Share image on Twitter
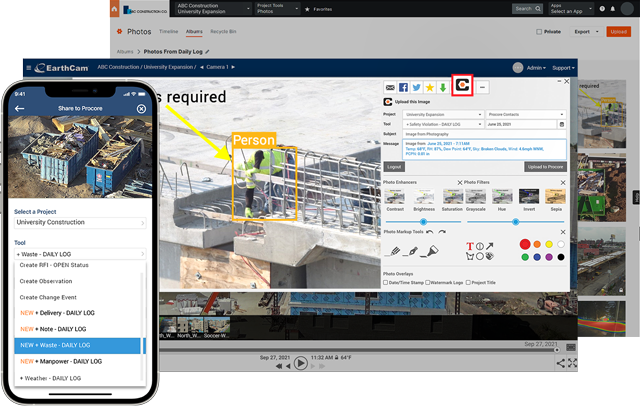 (416, 87)
